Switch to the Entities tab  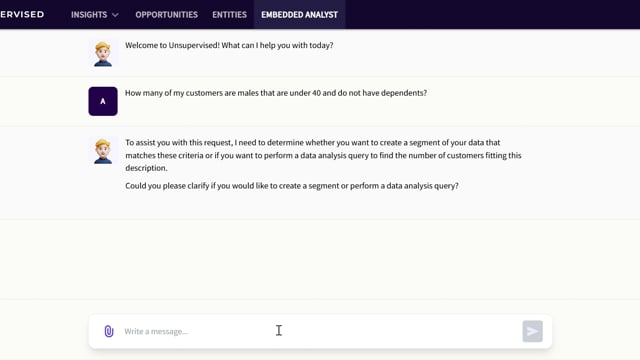tap(229, 15)
